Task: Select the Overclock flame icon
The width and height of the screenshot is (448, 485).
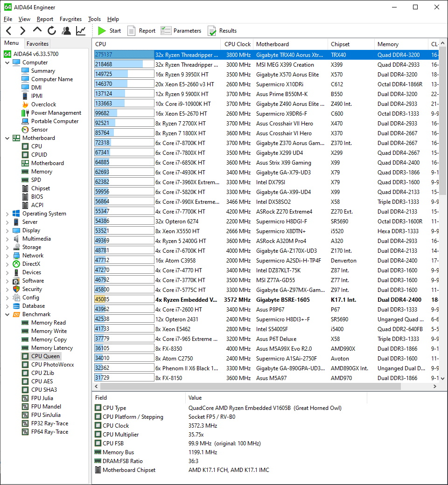Action: 25,104
